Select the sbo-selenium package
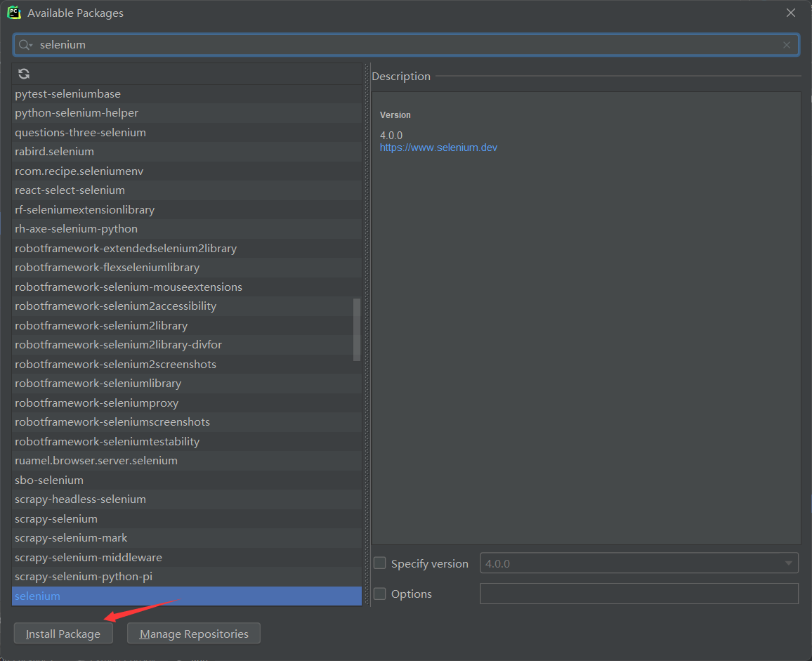Screen dimensions: 812x661 point(49,480)
